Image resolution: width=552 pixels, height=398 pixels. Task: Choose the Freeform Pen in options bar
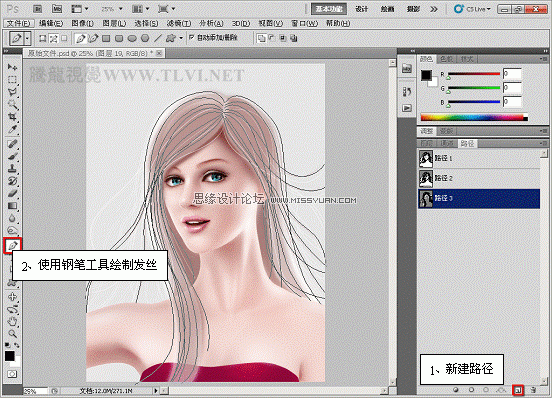coord(93,38)
